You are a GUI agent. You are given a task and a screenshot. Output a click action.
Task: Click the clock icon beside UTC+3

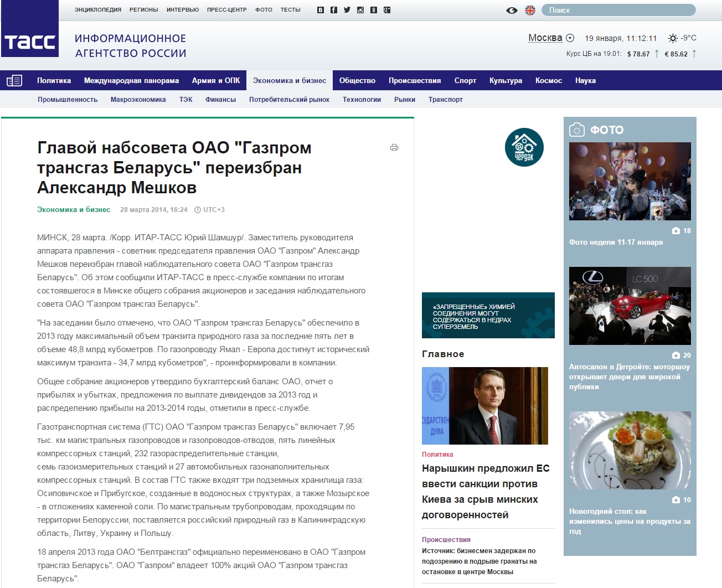(198, 210)
